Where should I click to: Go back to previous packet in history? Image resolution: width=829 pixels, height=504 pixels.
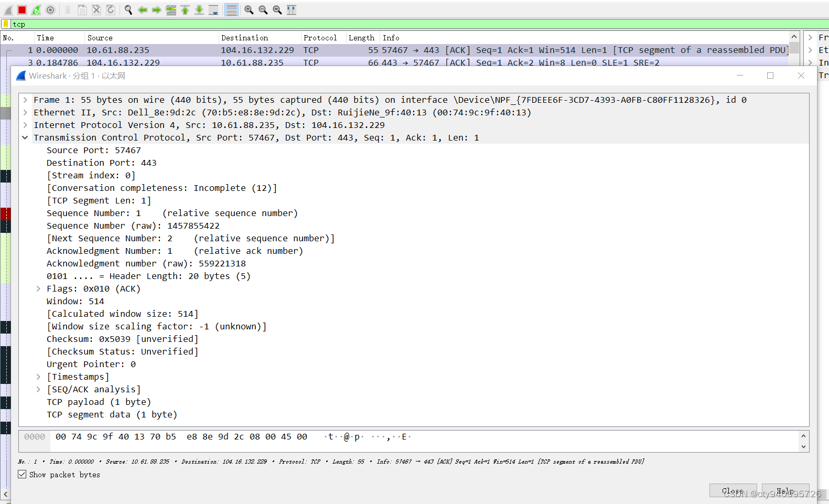pyautogui.click(x=142, y=10)
